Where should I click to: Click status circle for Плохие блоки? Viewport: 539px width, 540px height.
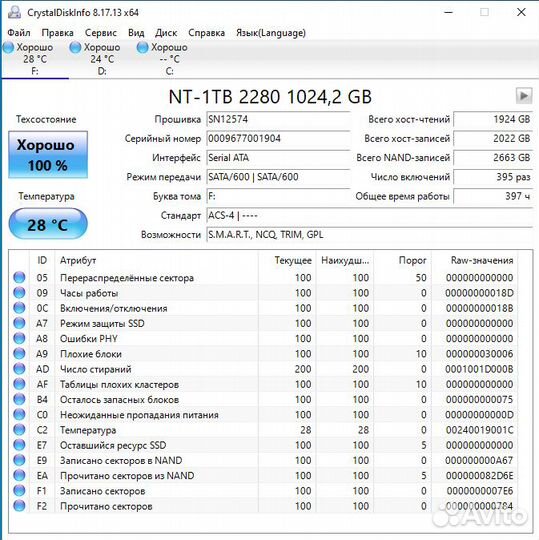(x=19, y=353)
